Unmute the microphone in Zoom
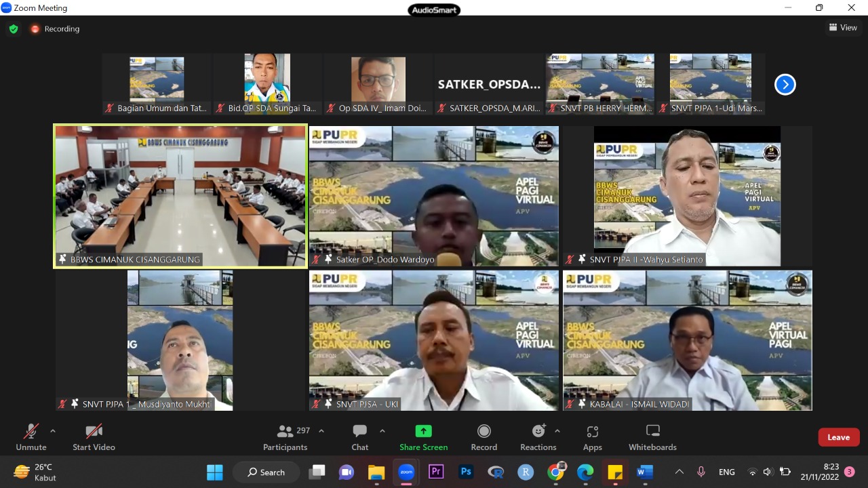Viewport: 868px width, 488px height. pyautogui.click(x=31, y=437)
